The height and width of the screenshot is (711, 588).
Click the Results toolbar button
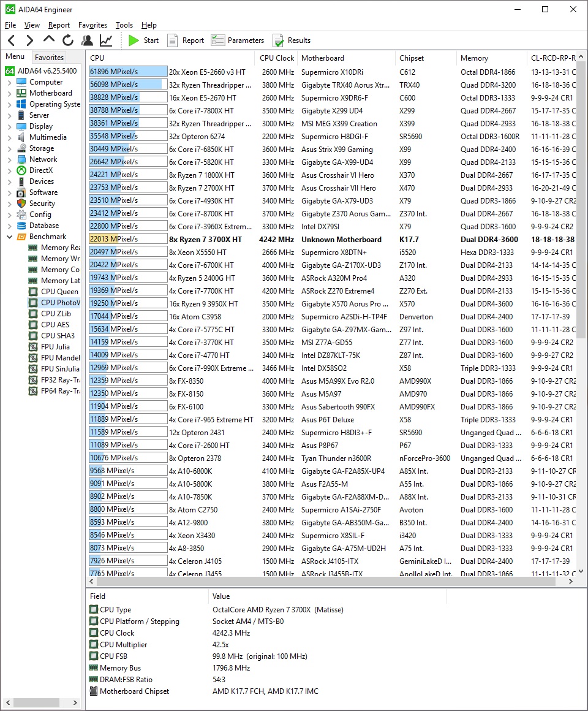pos(292,40)
